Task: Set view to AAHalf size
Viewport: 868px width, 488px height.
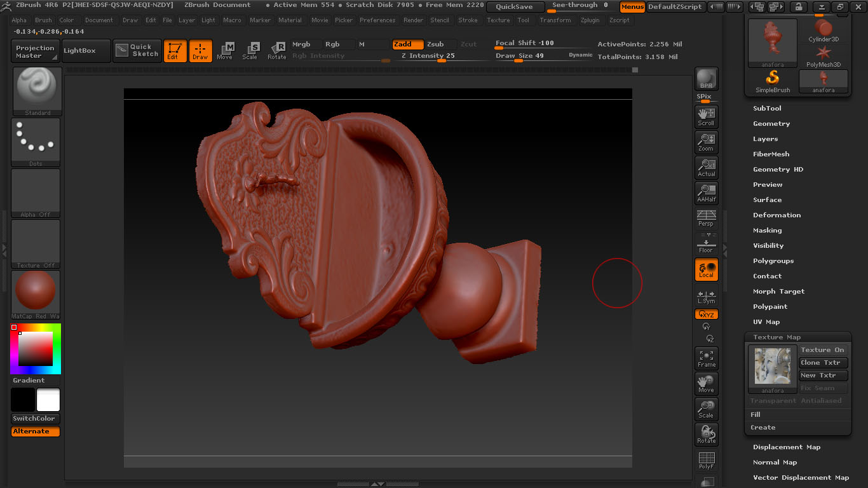Action: tap(706, 193)
